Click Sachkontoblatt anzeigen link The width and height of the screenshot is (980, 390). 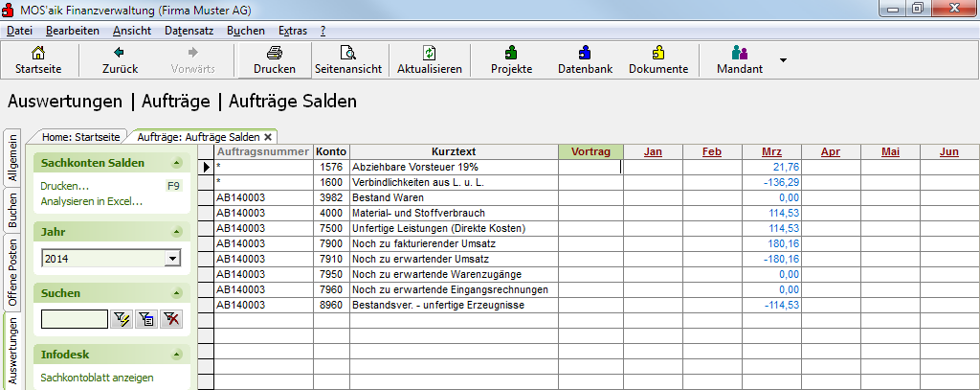coord(97,378)
